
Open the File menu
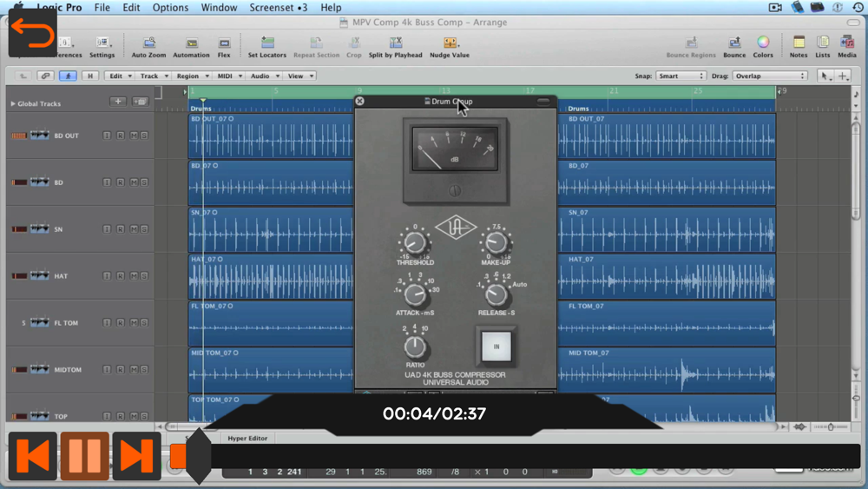(102, 7)
